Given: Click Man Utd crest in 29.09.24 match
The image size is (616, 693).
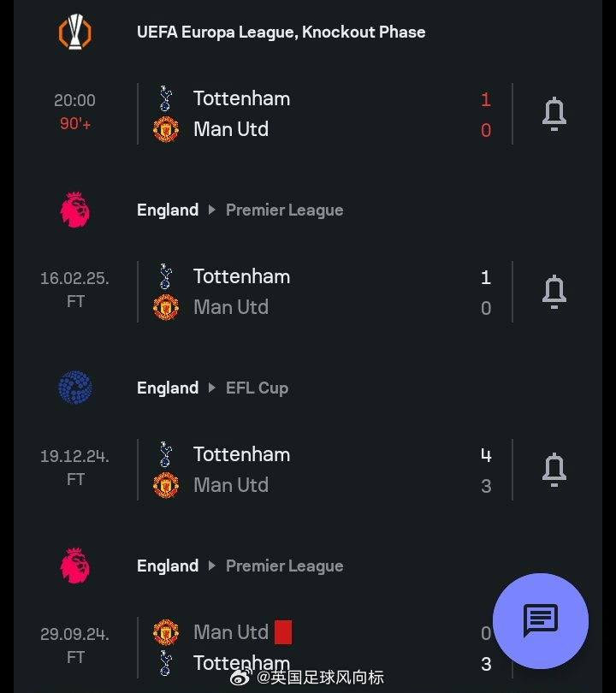Looking at the screenshot, I should tap(166, 632).
